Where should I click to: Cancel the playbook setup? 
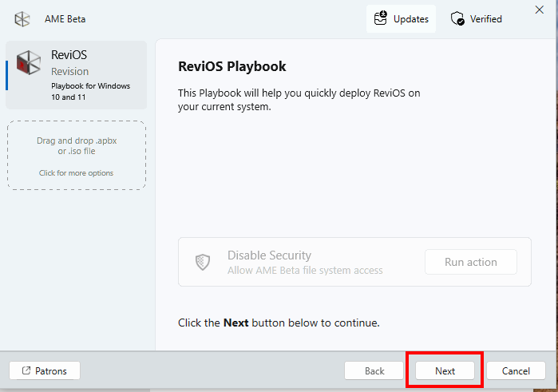[x=516, y=371]
